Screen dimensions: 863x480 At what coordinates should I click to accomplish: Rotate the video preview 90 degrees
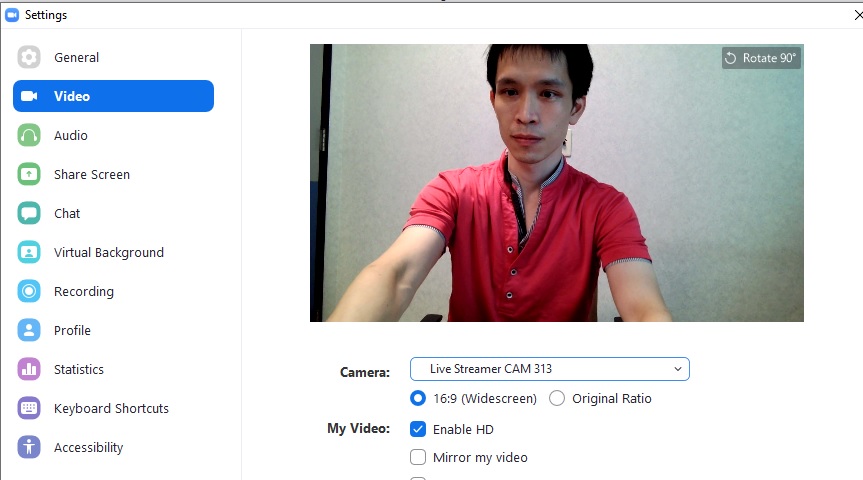click(x=761, y=58)
